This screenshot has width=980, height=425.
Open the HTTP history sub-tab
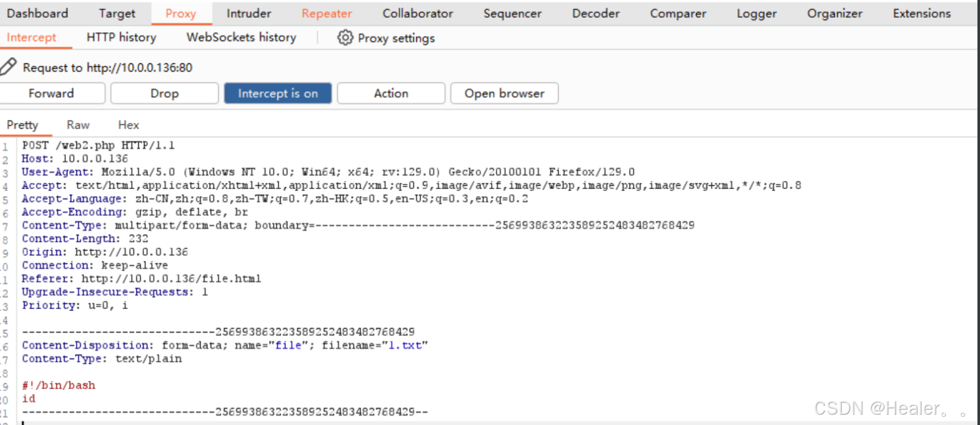(x=122, y=37)
